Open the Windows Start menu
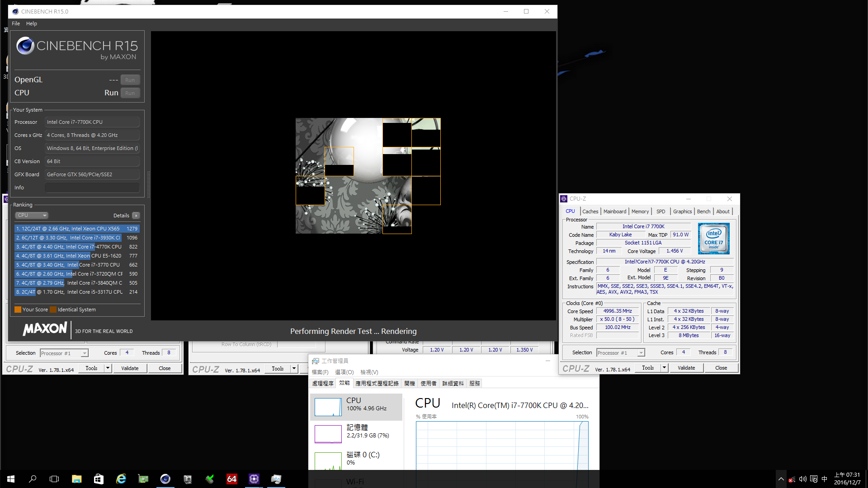The height and width of the screenshot is (488, 868). pyautogui.click(x=11, y=479)
